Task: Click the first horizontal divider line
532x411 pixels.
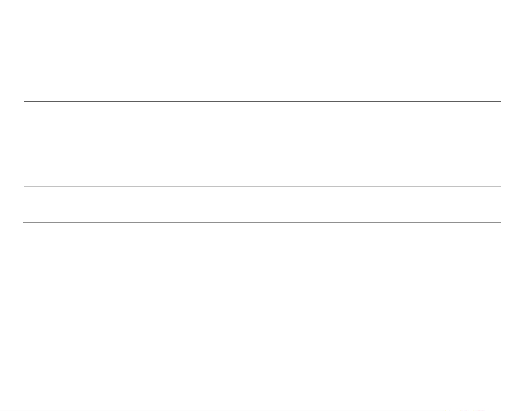Action: tap(262, 101)
